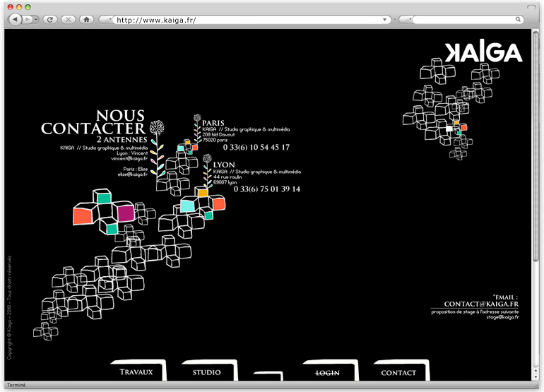The image size is (544, 392).
Task: Click Lyon phone number 0 33(6) 75 01 39 14
Action: pyautogui.click(x=267, y=189)
